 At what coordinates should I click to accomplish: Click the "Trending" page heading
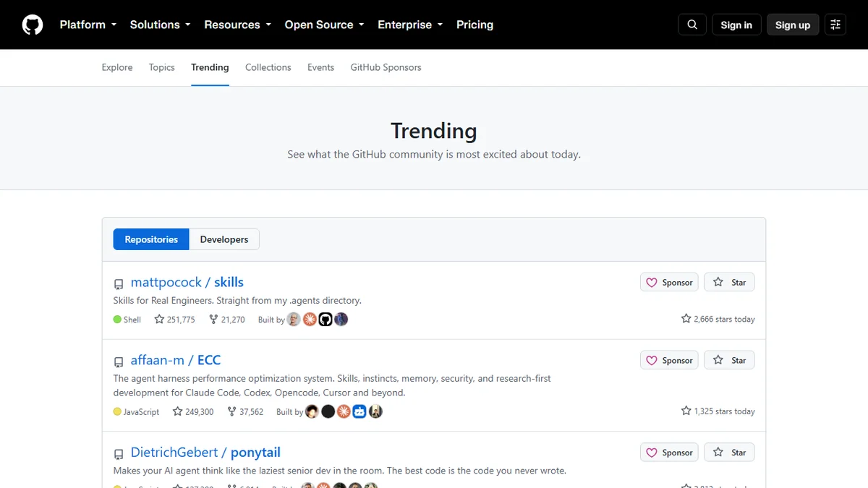tap(434, 131)
